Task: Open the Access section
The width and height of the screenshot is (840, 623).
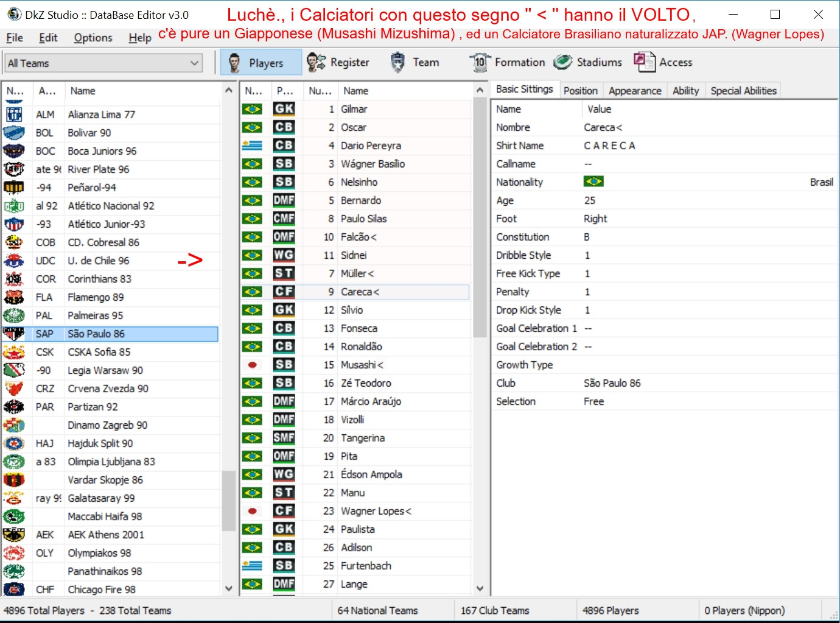Action: point(663,62)
